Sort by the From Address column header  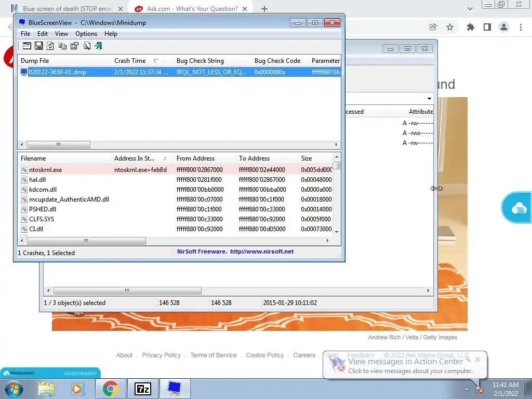click(204, 158)
